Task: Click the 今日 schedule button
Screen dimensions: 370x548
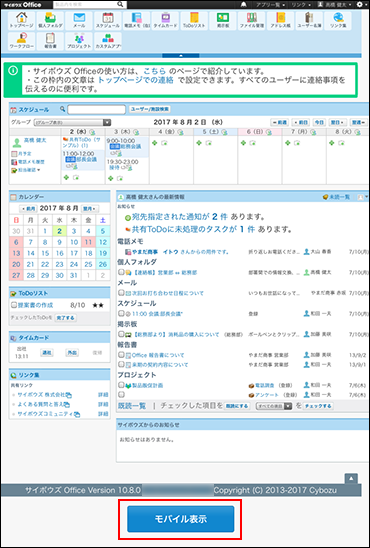Action: 319,122
